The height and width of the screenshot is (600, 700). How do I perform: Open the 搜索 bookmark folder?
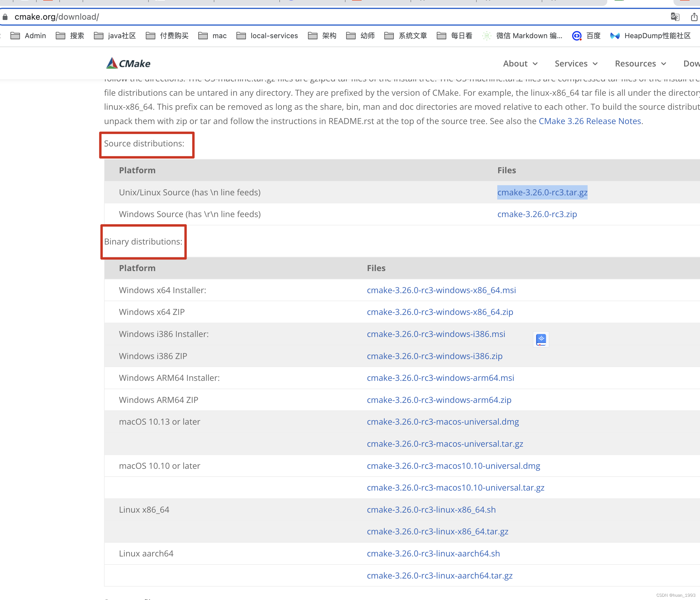pos(70,35)
